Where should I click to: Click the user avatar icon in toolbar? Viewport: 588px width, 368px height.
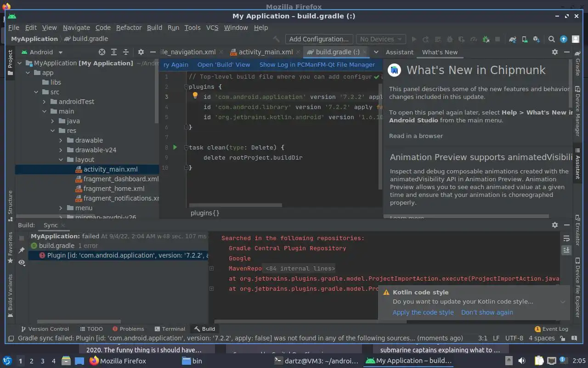coord(576,39)
